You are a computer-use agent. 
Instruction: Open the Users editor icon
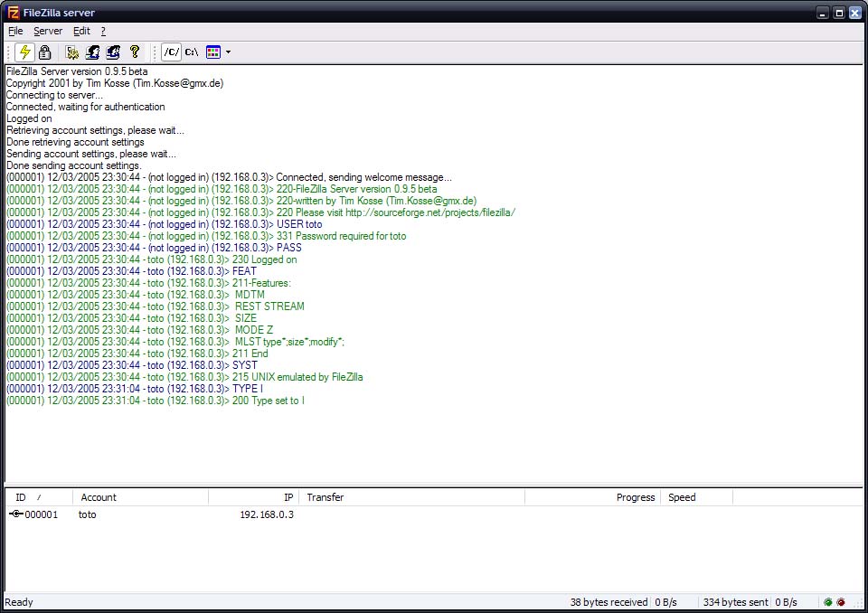click(92, 52)
